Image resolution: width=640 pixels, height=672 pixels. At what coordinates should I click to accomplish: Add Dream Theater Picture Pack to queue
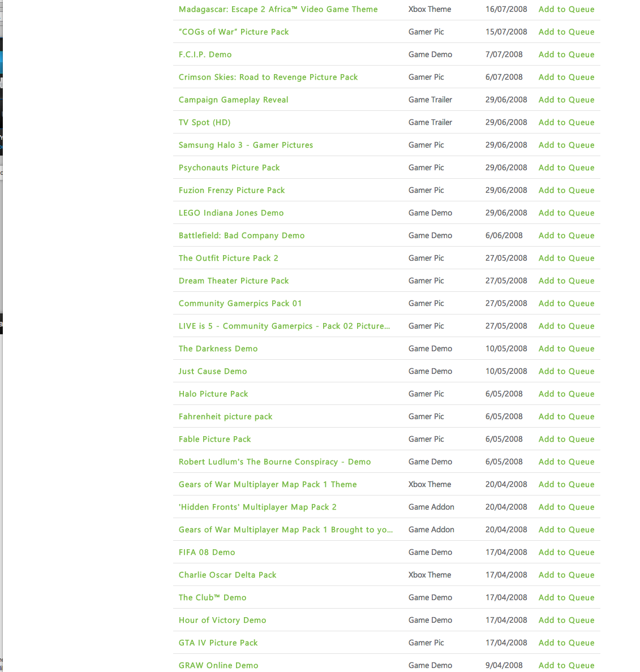566,281
